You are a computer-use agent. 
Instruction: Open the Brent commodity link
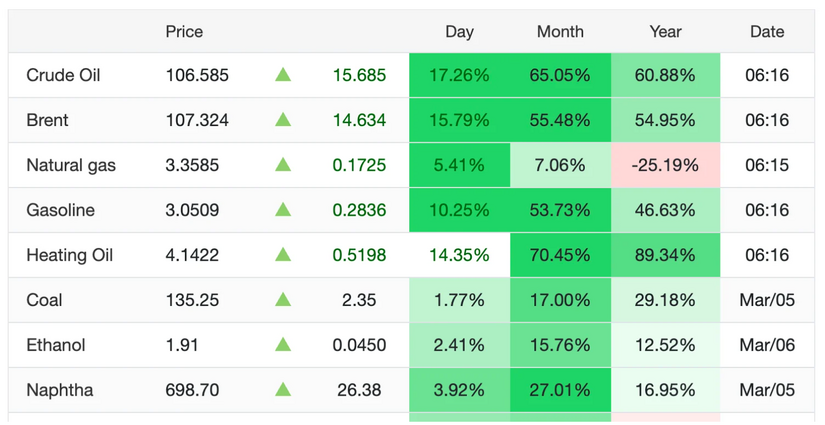(48, 120)
